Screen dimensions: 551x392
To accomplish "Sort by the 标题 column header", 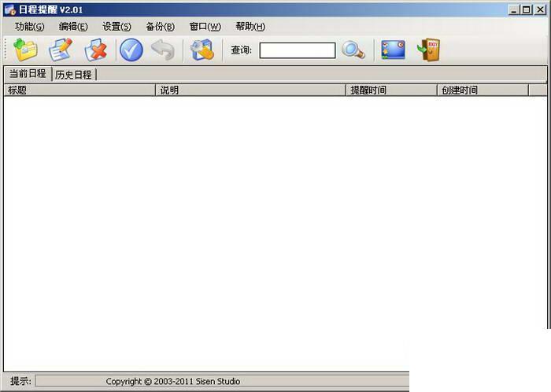I will (80, 91).
